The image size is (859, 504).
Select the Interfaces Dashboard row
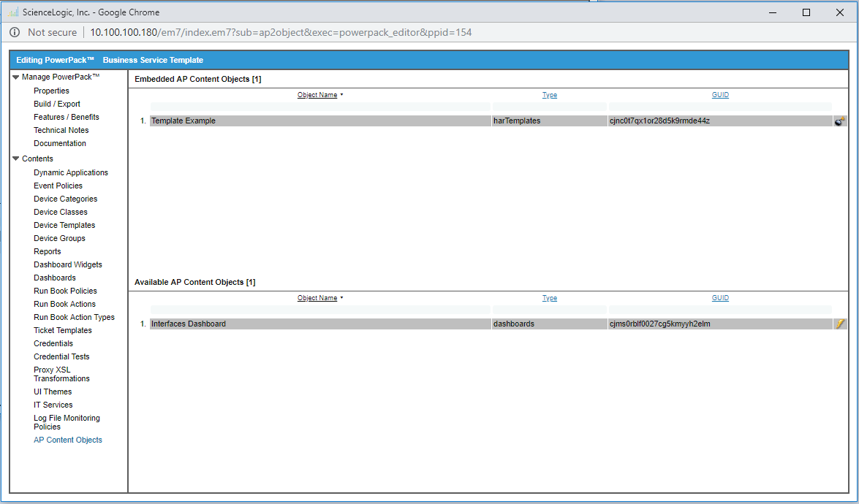point(320,324)
